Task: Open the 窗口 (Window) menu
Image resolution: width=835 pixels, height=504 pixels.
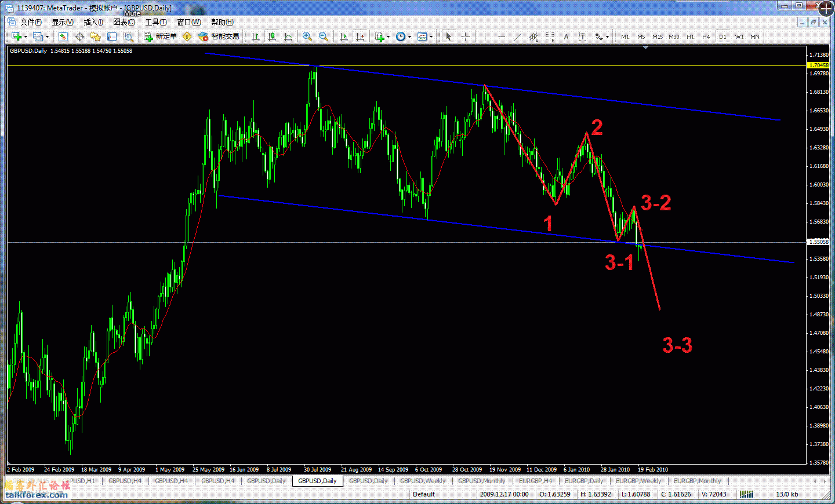Action: tap(189, 22)
